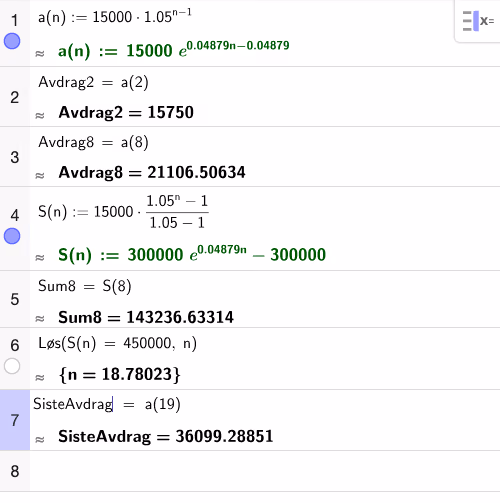Click the approximate symbol before S(n) output
The image size is (500, 503).
click(x=40, y=257)
